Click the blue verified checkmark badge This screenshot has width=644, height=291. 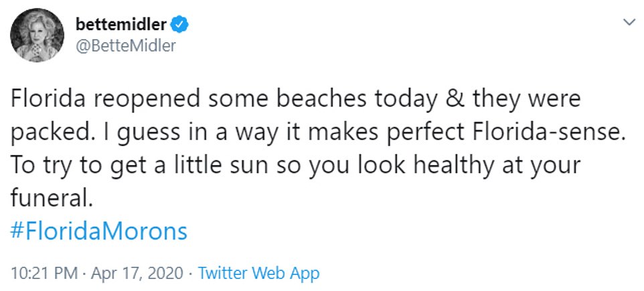[181, 25]
